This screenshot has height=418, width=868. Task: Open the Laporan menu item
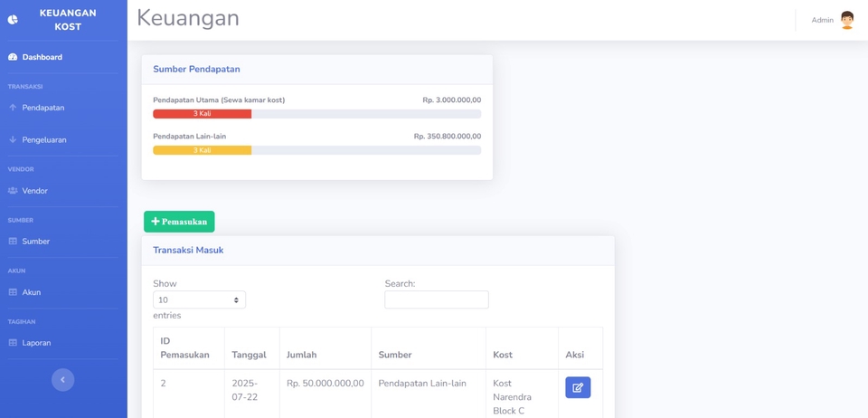click(x=36, y=343)
